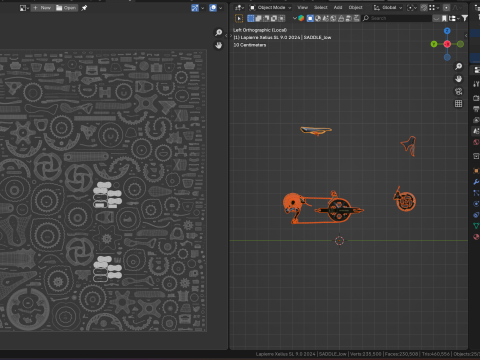Toggle camera view icon in viewport

point(459,91)
